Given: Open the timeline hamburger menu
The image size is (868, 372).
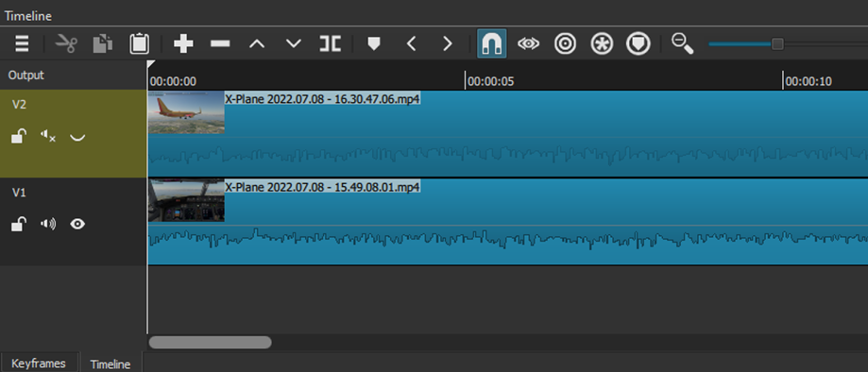Looking at the screenshot, I should (22, 43).
